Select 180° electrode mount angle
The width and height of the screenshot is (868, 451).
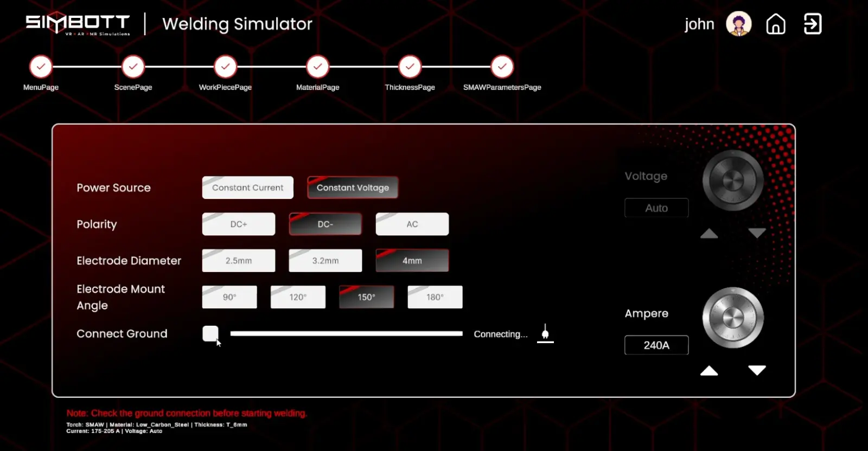435,297
